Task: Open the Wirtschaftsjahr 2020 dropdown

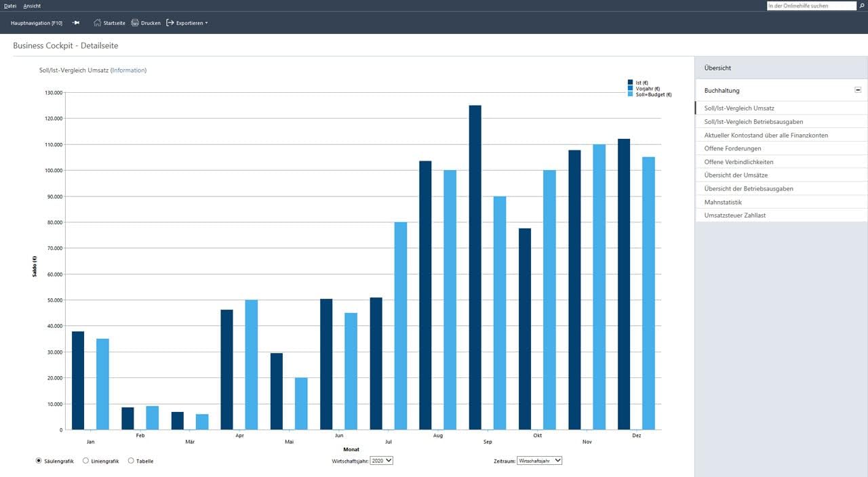Action: (x=382, y=461)
